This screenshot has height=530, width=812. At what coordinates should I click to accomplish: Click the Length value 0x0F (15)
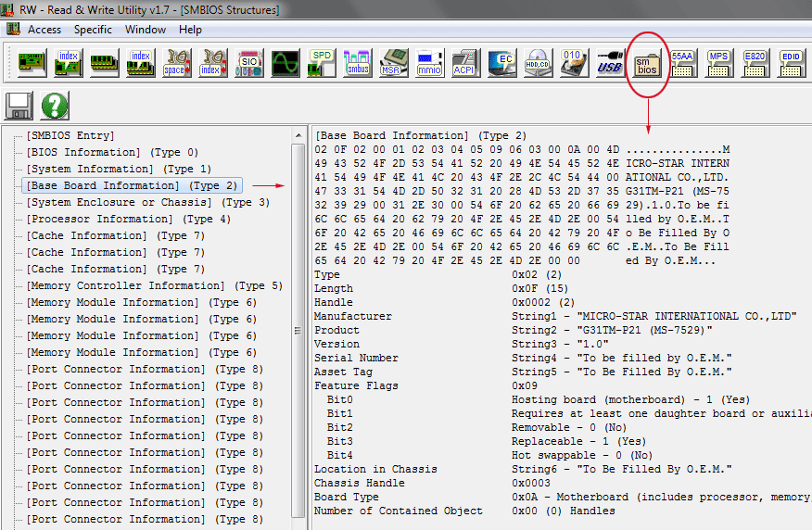click(540, 288)
